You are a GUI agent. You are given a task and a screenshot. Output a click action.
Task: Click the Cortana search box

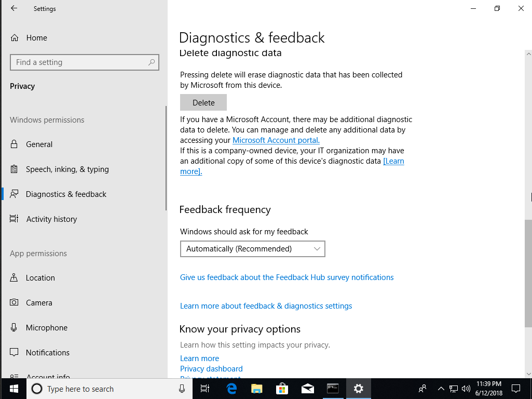tap(109, 389)
